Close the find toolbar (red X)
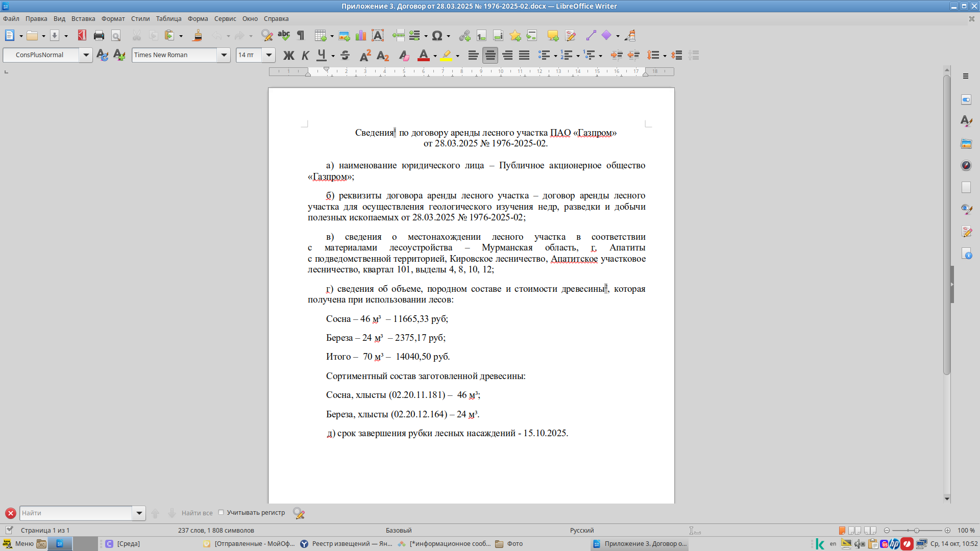Image resolution: width=980 pixels, height=551 pixels. click(x=10, y=513)
